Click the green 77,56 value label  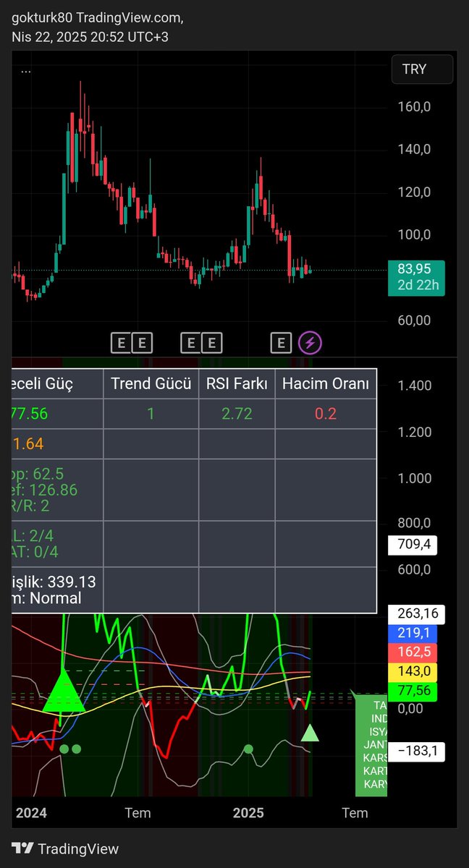[x=414, y=690]
